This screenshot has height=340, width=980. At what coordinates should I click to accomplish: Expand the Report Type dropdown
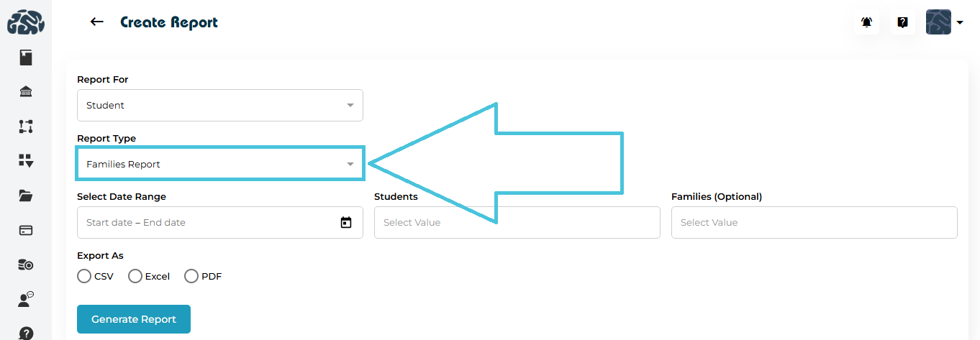[x=219, y=165]
